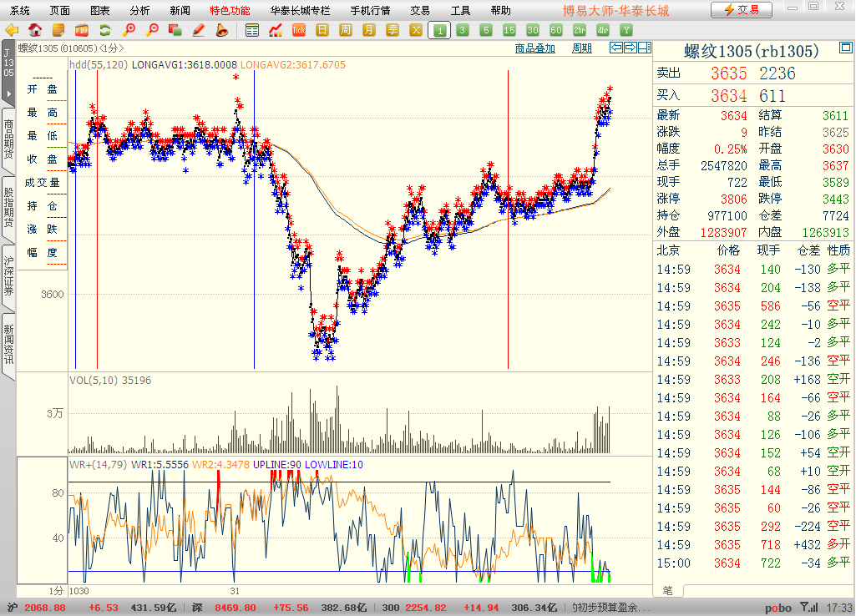Click the chart right-arrow navigation icon
The image size is (856, 616).
(630, 48)
